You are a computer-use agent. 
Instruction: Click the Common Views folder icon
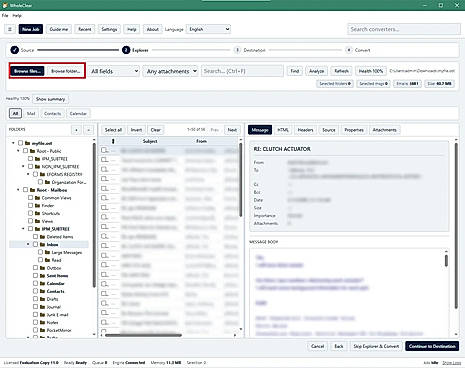(38, 198)
